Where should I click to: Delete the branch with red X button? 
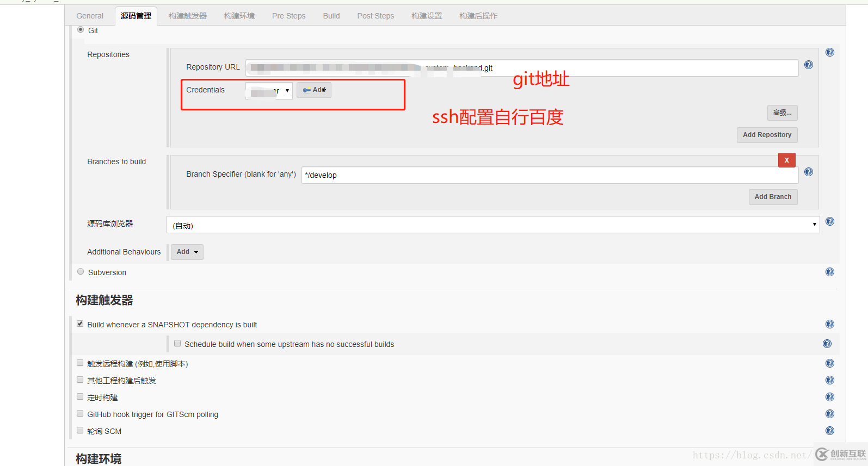coord(787,160)
